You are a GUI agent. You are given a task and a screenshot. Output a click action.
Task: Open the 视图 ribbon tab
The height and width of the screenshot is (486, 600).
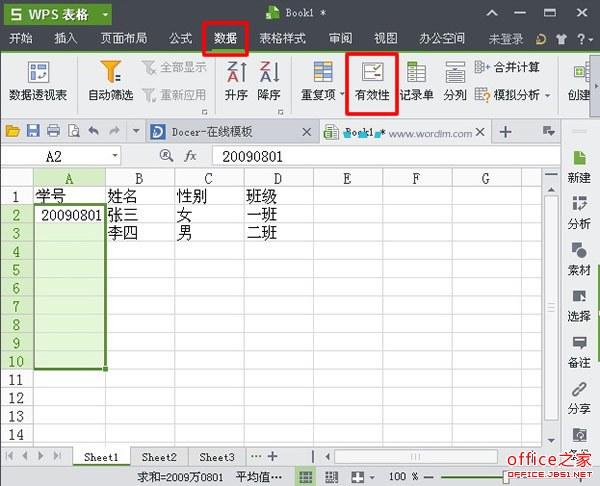click(x=386, y=38)
